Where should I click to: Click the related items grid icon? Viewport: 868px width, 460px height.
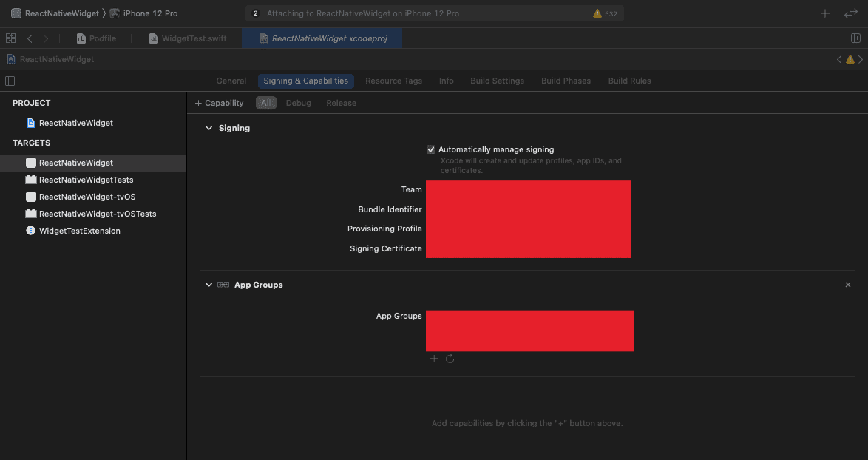10,38
